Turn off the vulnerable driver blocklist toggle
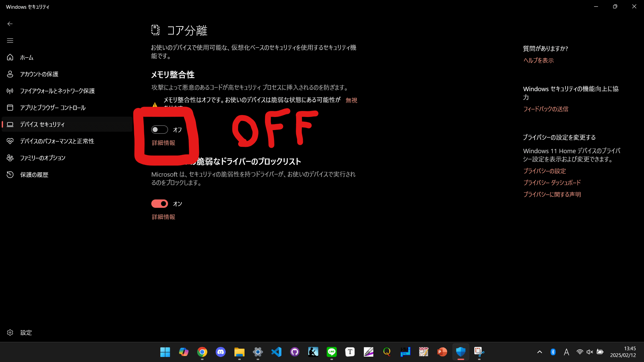 160,204
